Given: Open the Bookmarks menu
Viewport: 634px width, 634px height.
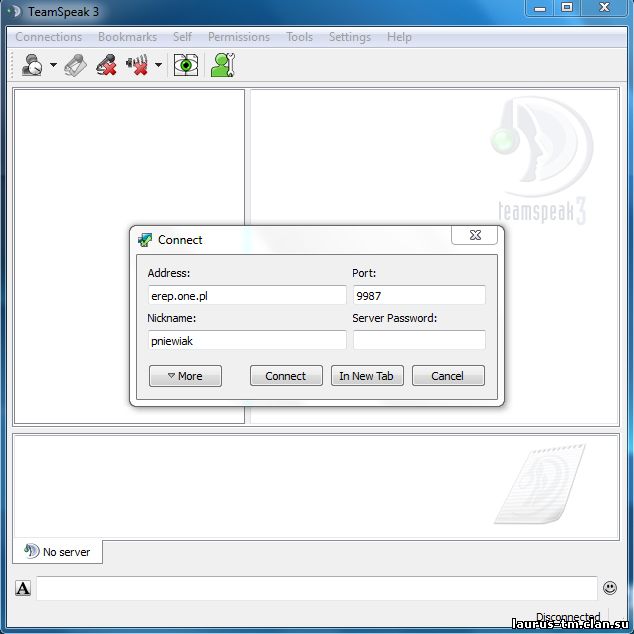Looking at the screenshot, I should pyautogui.click(x=127, y=37).
